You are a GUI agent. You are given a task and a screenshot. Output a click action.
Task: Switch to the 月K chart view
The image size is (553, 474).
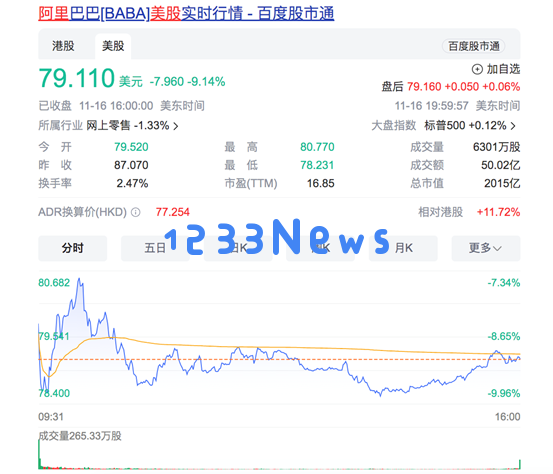(x=403, y=248)
